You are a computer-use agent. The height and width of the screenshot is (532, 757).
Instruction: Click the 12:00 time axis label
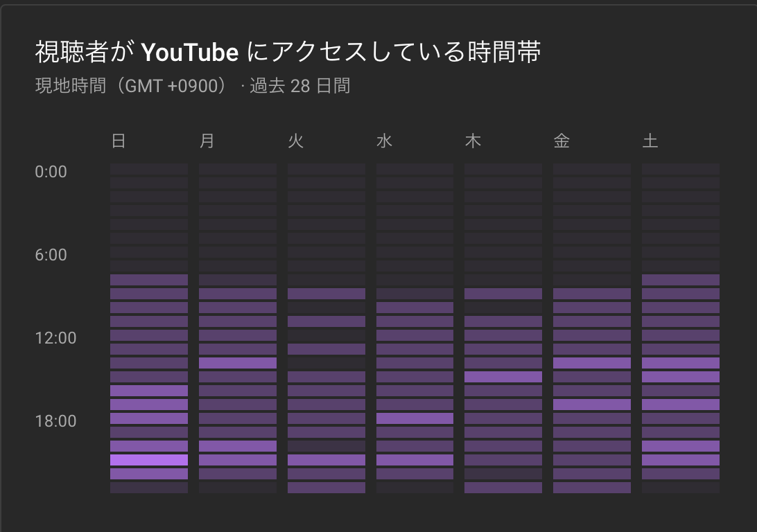click(x=55, y=337)
